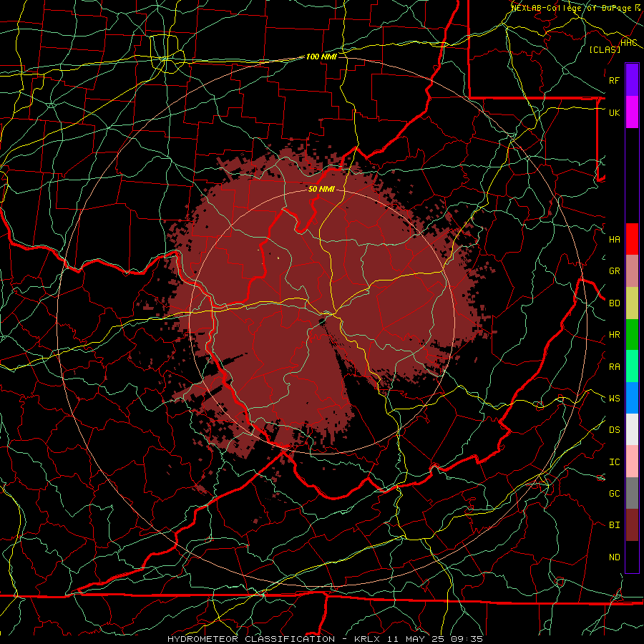This screenshot has height=644, width=644.
Task: Click the HHC product code label
Action: [x=629, y=43]
